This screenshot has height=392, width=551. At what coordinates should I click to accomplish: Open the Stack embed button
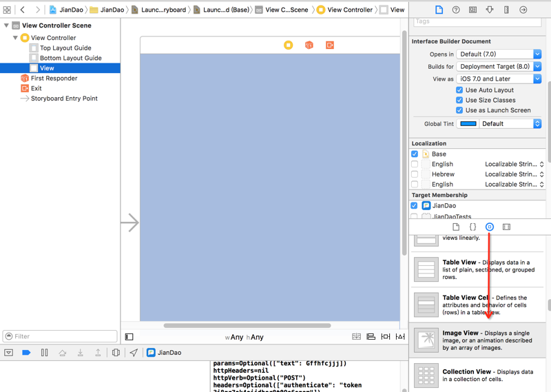356,336
